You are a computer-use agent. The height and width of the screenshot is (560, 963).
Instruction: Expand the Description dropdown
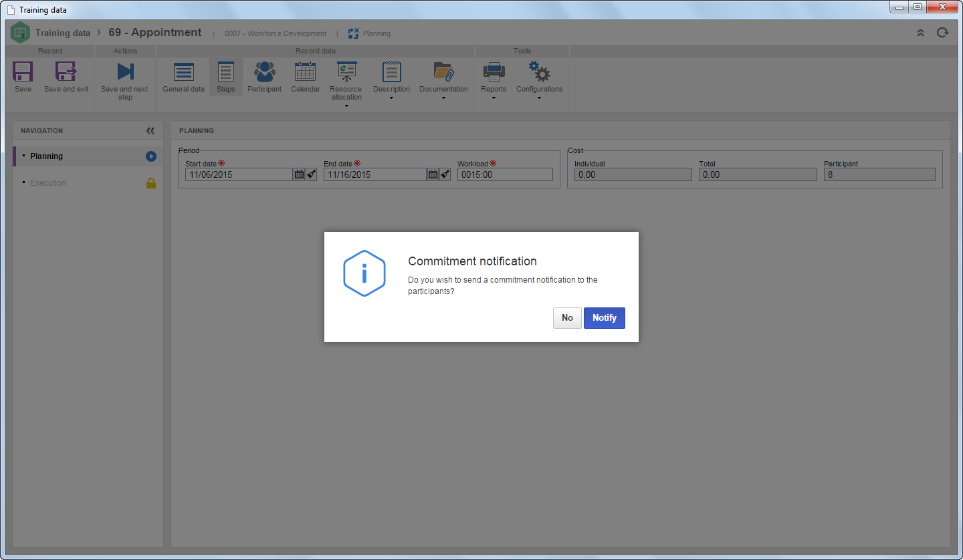[x=391, y=81]
